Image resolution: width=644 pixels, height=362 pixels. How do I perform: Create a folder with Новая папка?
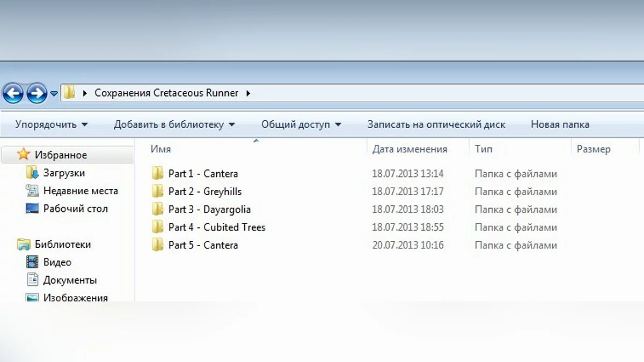click(x=560, y=124)
